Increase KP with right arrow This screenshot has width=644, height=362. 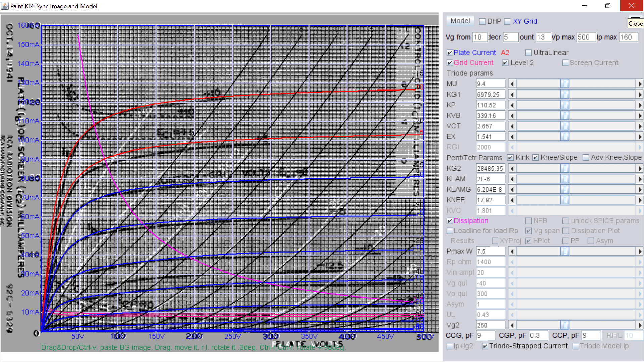click(x=640, y=105)
